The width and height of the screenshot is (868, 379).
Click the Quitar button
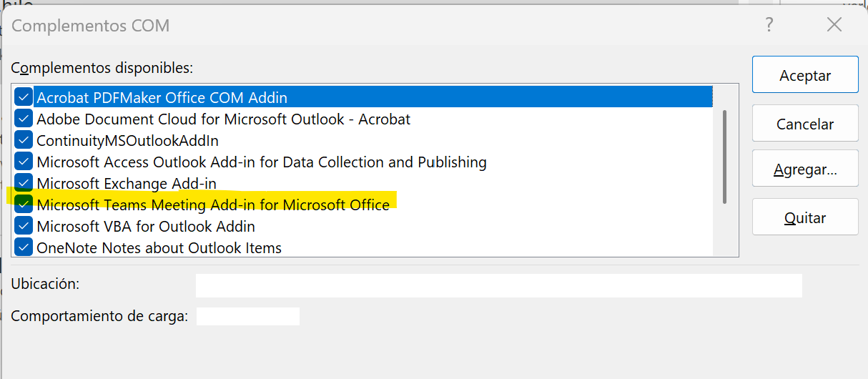pyautogui.click(x=805, y=217)
